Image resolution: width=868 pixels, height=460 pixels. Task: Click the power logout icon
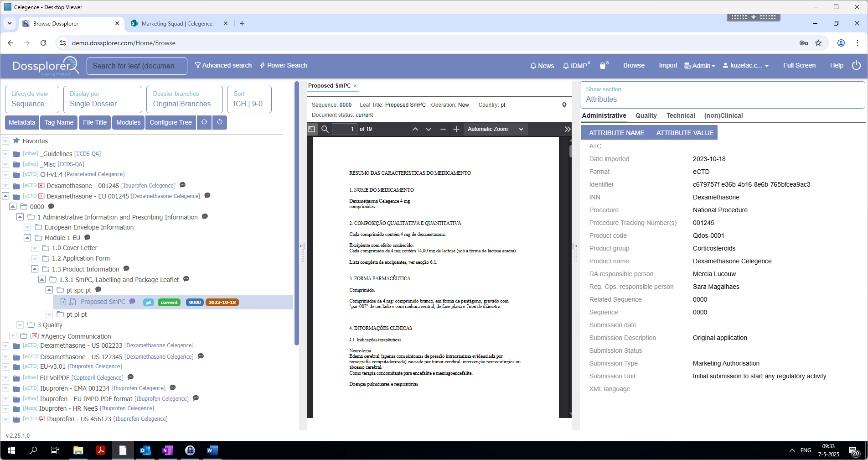tap(856, 65)
